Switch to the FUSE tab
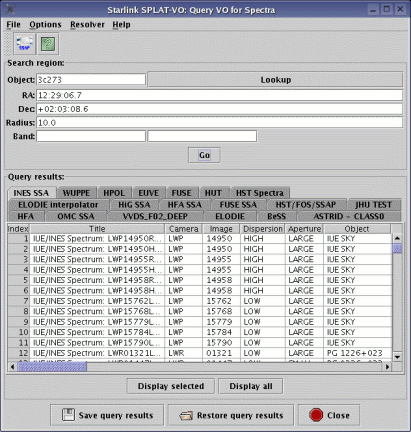 click(182, 193)
